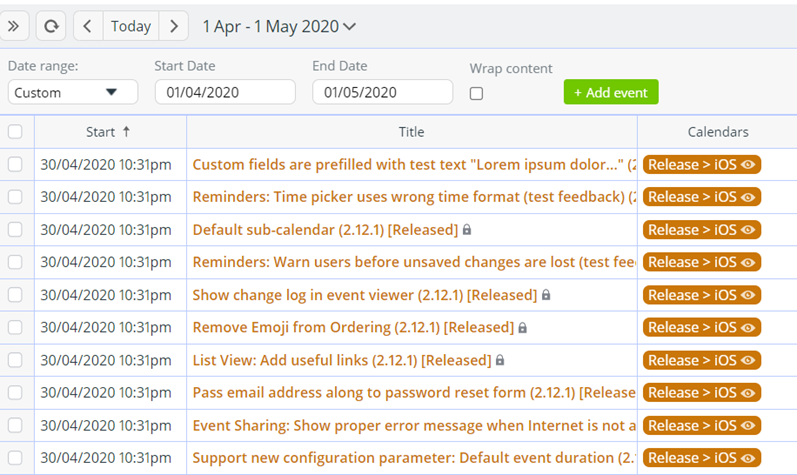797x475 pixels.
Task: Check the row for Remove Emoji from Ordering
Action: coord(15,327)
